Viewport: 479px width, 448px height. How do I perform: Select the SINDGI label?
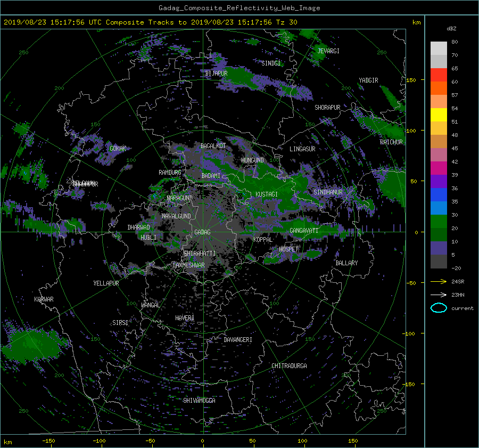point(271,63)
